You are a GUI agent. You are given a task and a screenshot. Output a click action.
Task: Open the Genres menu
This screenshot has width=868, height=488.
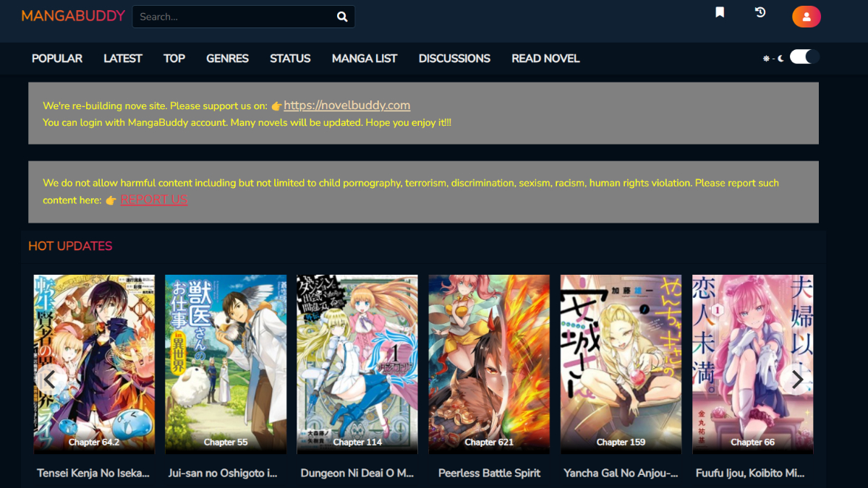click(227, 59)
